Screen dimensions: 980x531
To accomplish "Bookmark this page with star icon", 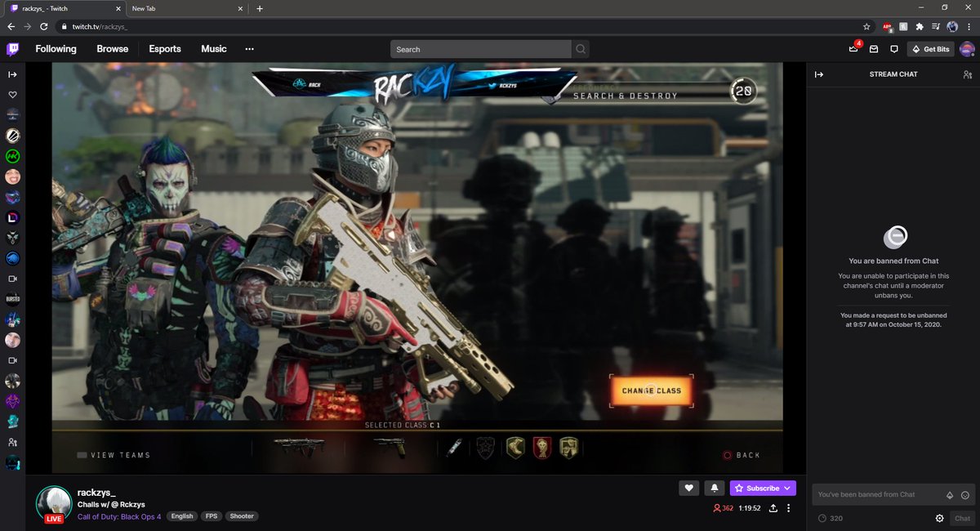I will 866,26.
